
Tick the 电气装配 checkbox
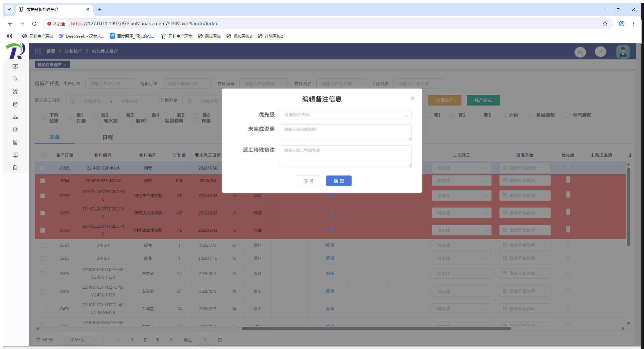point(567,115)
